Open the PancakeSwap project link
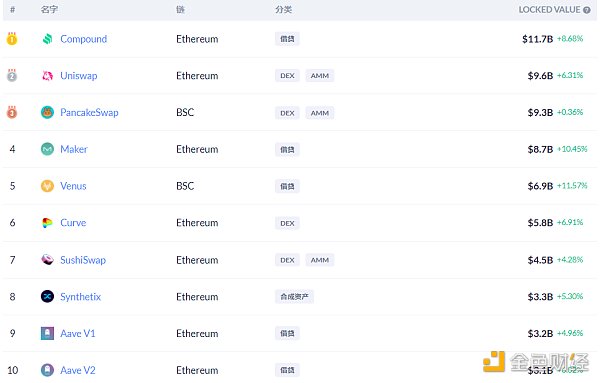Screen dimensions: 600x383 [89, 112]
